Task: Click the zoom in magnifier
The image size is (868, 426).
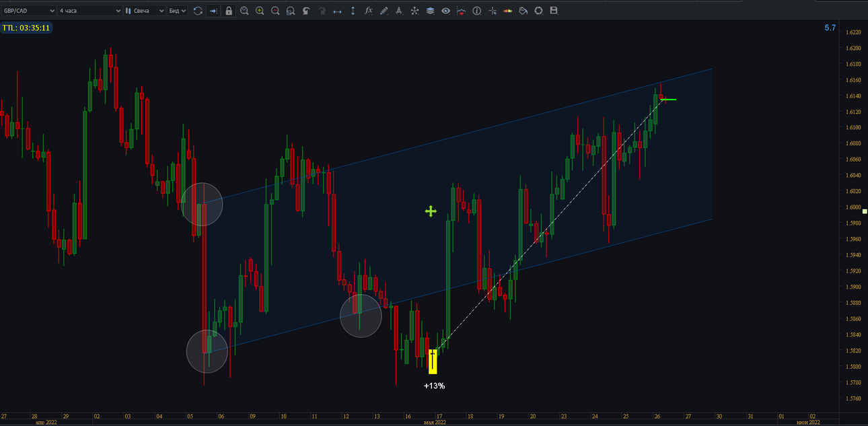Action: pos(260,11)
